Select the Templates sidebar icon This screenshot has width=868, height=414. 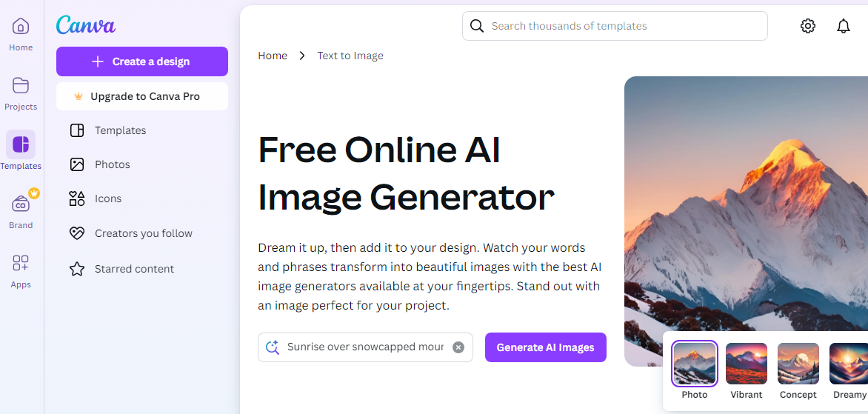pos(21,144)
